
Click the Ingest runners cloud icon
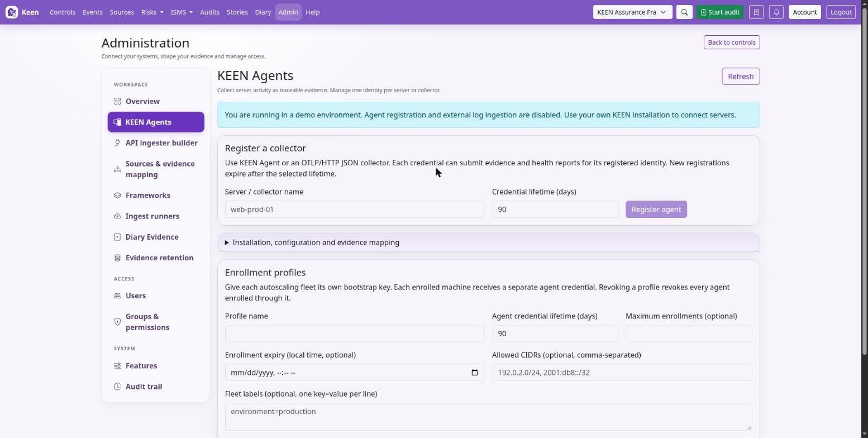(117, 216)
